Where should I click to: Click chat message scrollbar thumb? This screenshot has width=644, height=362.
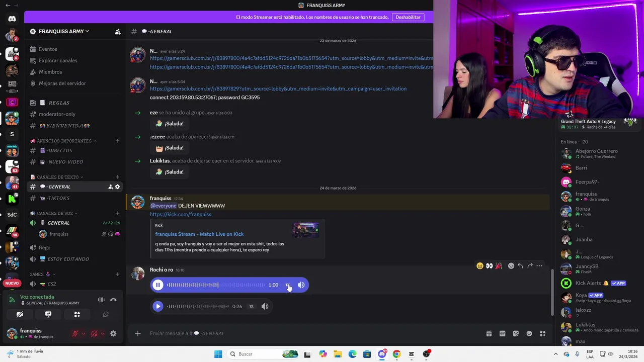(x=552, y=293)
